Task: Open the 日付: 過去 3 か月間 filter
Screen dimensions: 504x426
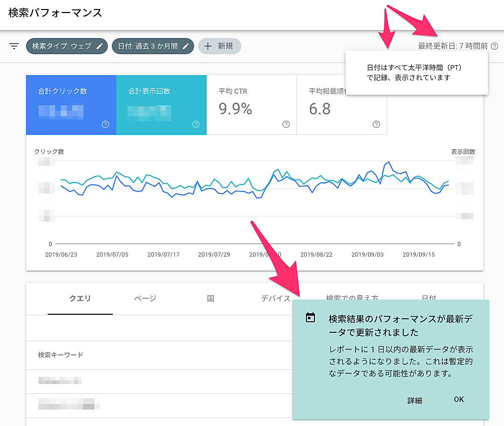Action: pyautogui.click(x=147, y=46)
